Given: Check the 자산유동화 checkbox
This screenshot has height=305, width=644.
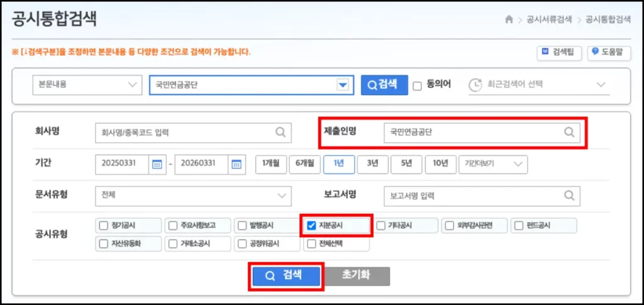Looking at the screenshot, I should (x=103, y=244).
